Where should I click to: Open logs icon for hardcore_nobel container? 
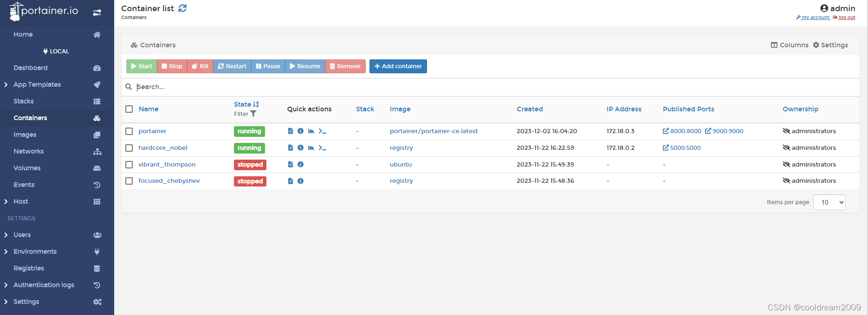291,148
